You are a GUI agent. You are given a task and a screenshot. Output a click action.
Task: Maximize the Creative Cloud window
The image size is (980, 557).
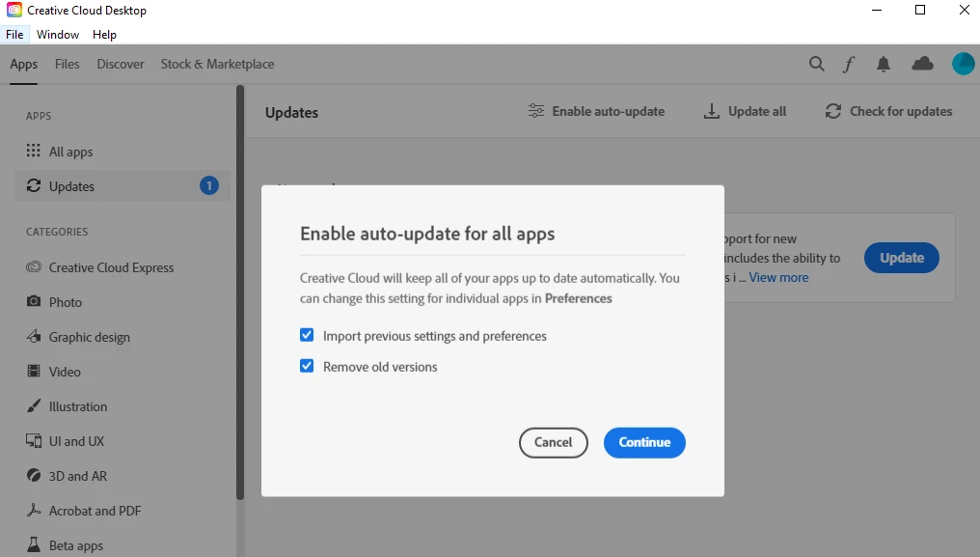point(920,10)
